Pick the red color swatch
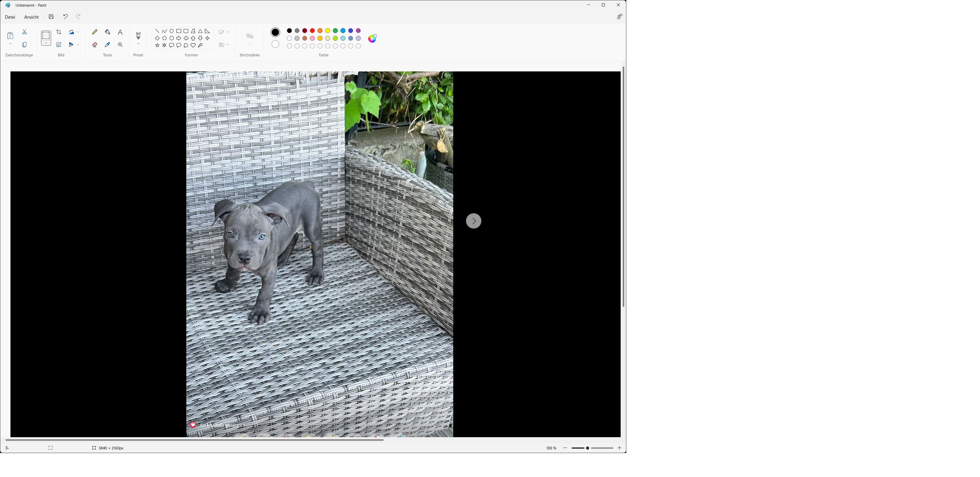The height and width of the screenshot is (477, 980). click(x=312, y=30)
